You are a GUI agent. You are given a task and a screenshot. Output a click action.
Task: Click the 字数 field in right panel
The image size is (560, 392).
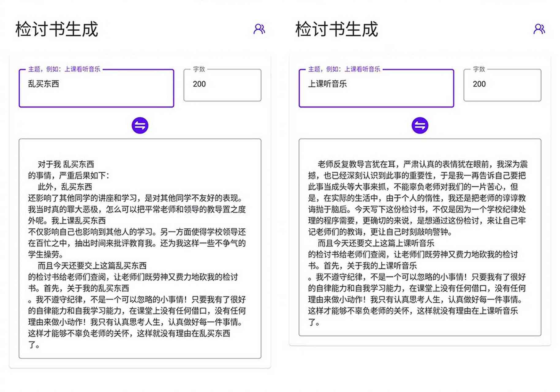[x=502, y=85]
